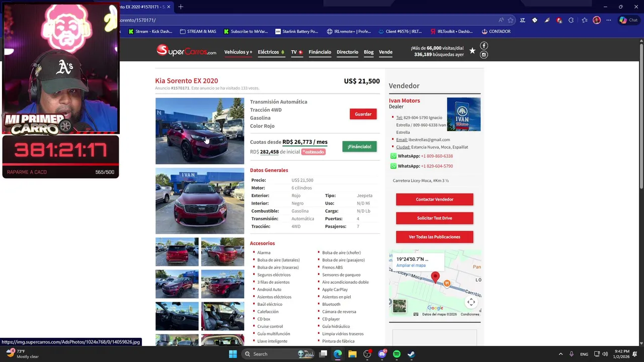Image resolution: width=644 pixels, height=362 pixels.
Task: Click the Contactar Vendedor button
Action: (x=435, y=200)
